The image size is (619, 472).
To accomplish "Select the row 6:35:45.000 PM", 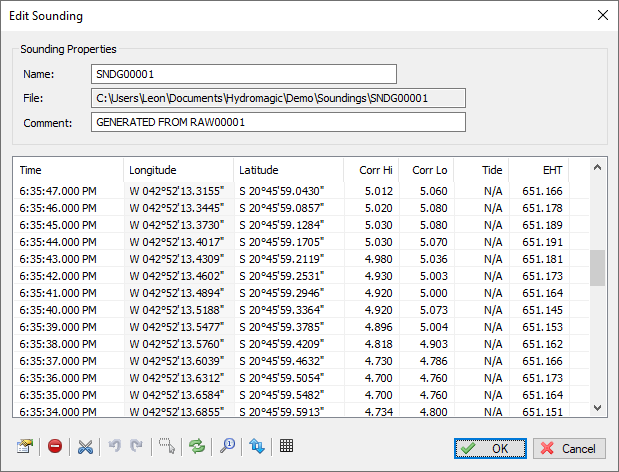I will [x=301, y=225].
